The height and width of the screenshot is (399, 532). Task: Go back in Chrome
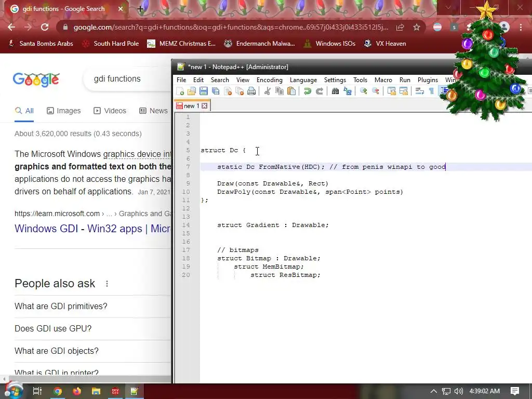(x=11, y=27)
